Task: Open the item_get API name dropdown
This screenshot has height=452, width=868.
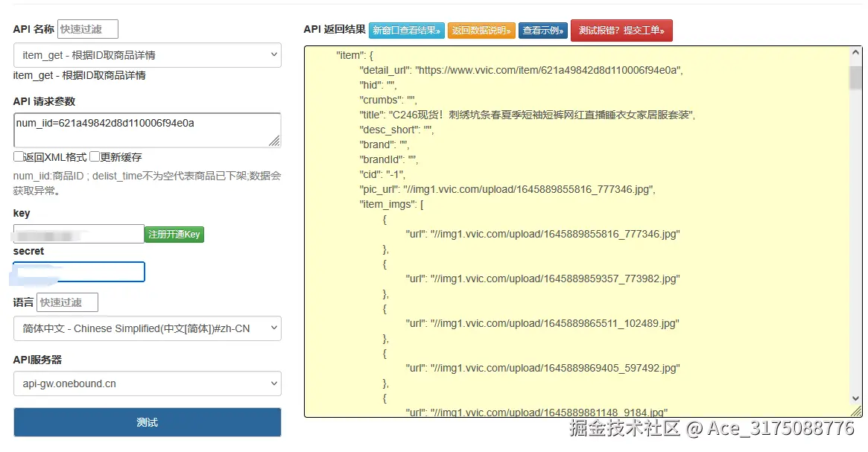Action: (148, 55)
